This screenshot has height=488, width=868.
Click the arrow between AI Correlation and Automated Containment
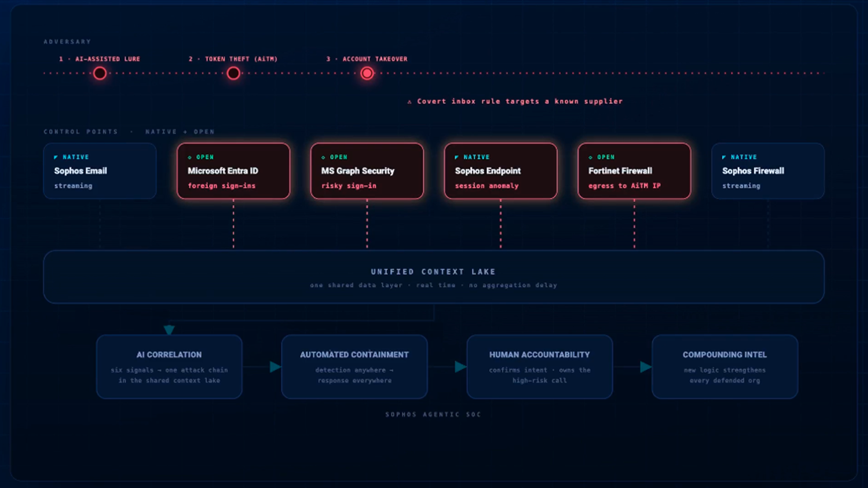275,367
